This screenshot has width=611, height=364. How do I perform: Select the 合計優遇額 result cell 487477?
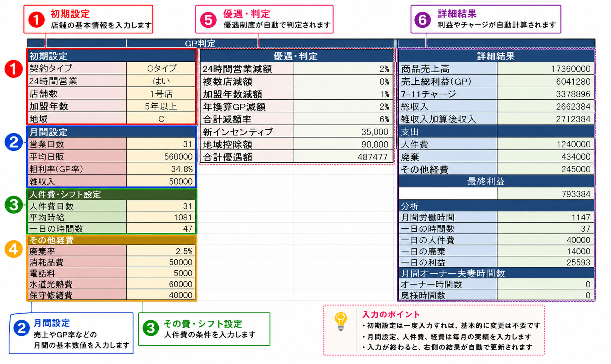click(x=343, y=157)
